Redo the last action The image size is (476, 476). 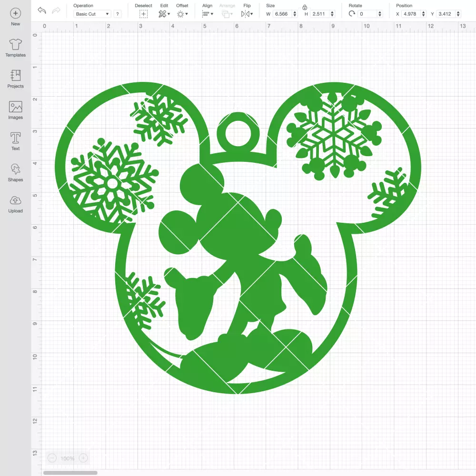[x=56, y=10]
